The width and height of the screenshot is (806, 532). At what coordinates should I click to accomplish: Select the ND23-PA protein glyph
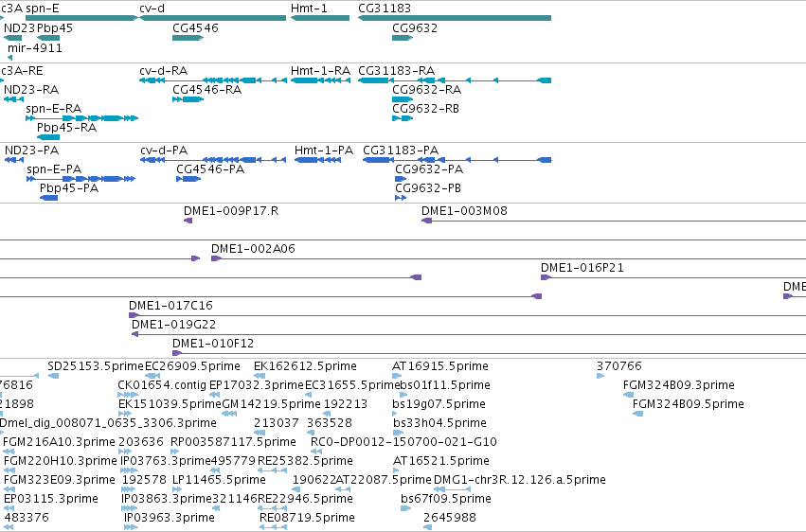(14, 160)
